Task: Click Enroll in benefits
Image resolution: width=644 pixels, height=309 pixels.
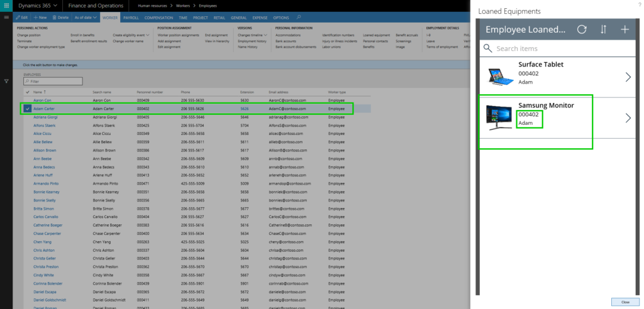Action: tap(82, 35)
